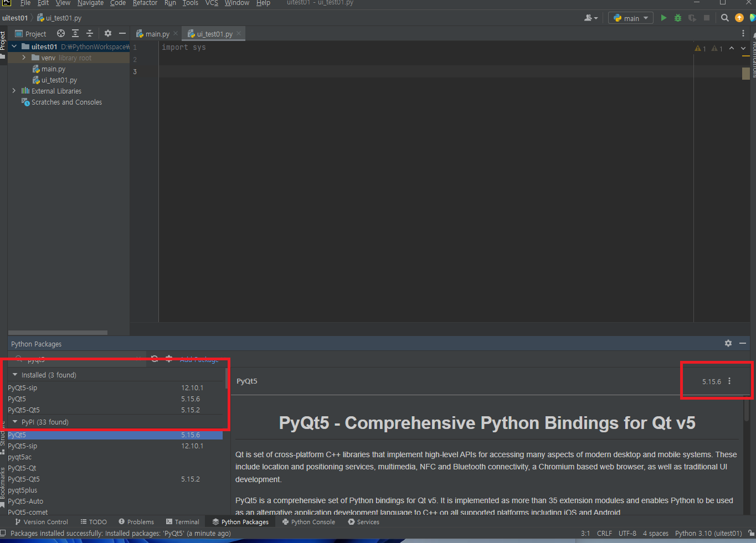756x543 pixels.
Task: Toggle tool window bars icon bottom-left corner
Action: [3, 533]
